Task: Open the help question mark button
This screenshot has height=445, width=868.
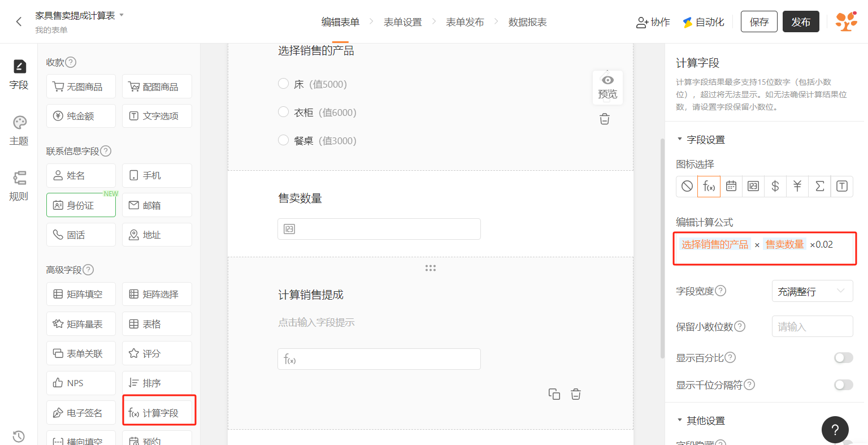Action: (835, 430)
